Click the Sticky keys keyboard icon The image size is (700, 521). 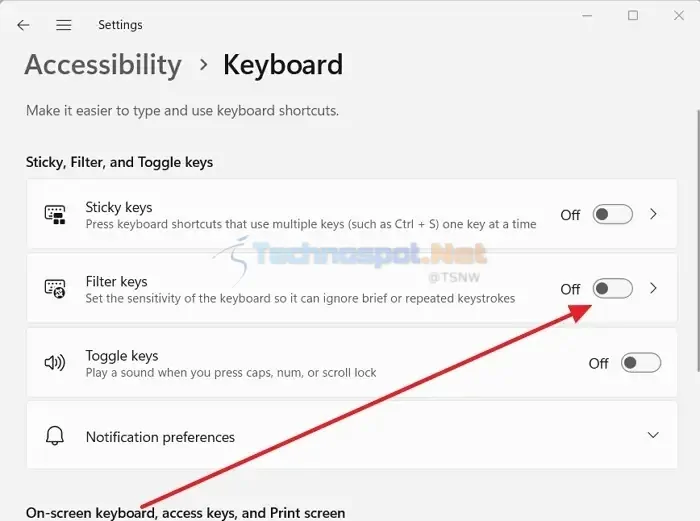(x=55, y=215)
